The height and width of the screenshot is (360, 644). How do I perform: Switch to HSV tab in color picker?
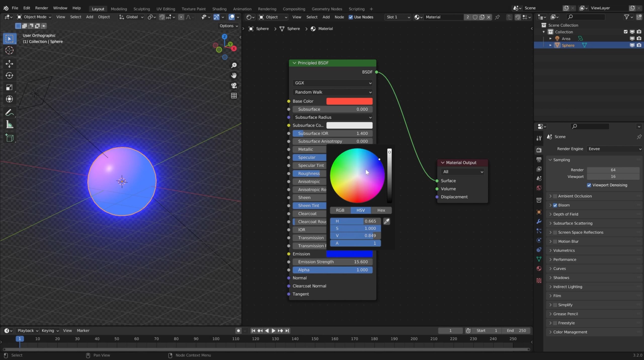point(360,210)
